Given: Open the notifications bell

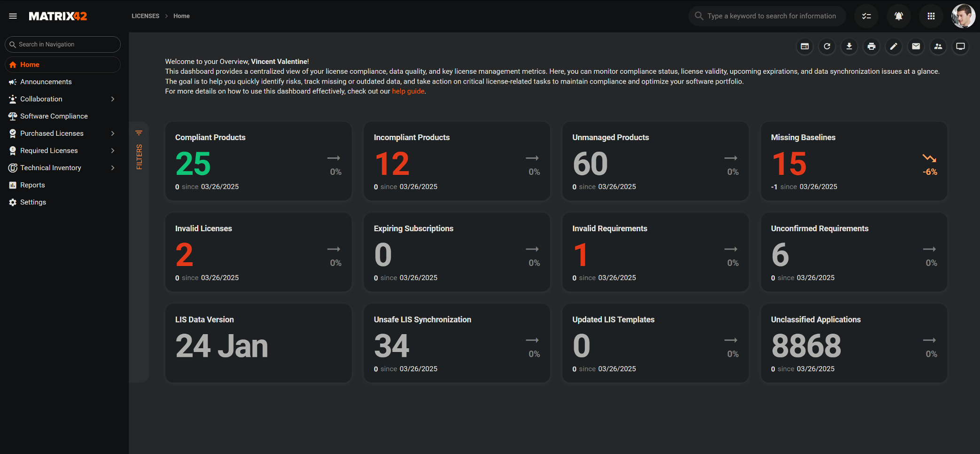Looking at the screenshot, I should 898,16.
